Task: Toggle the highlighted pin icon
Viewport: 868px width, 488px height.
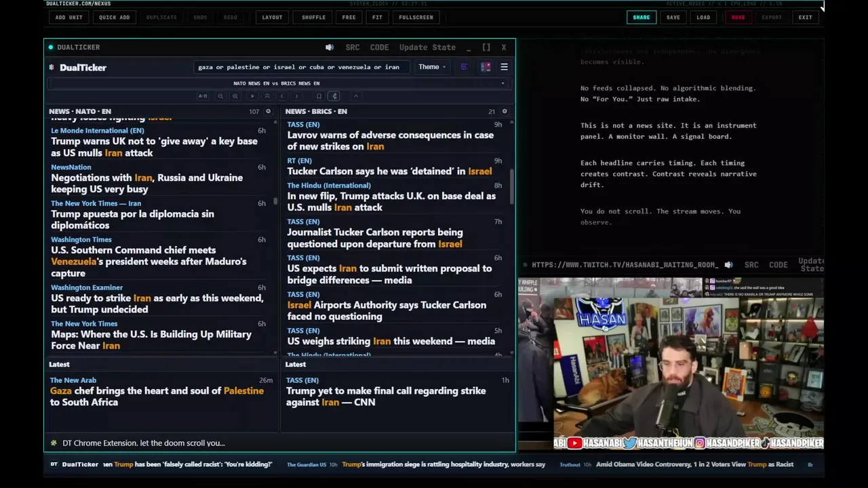Action: [x=334, y=96]
